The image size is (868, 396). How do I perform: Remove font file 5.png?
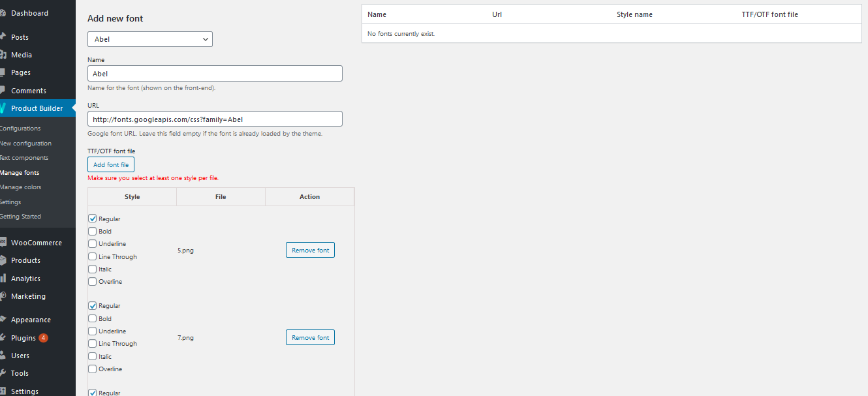310,250
